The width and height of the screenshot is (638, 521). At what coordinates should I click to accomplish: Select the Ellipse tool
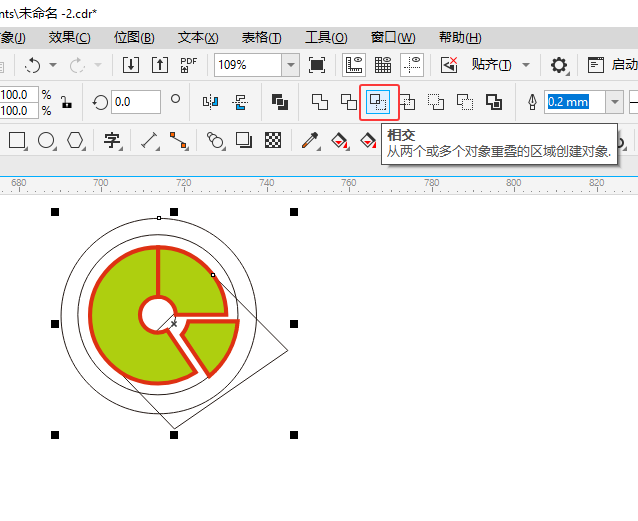pos(46,140)
